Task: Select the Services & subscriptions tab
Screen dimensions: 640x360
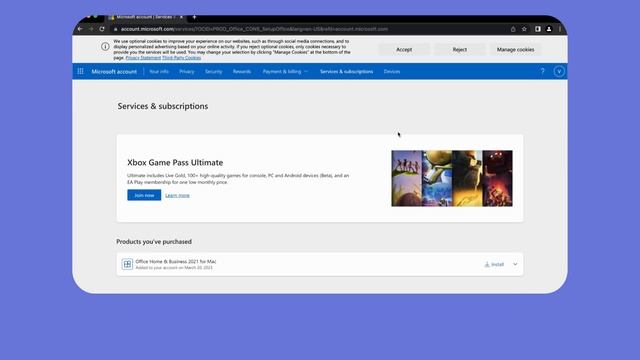Action: (347, 71)
